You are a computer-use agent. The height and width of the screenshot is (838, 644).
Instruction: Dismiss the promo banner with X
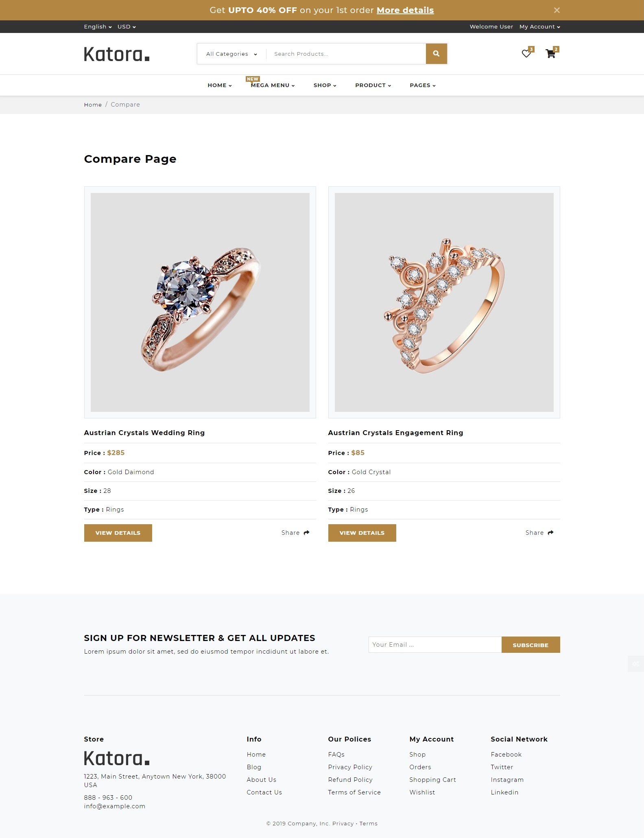click(x=557, y=10)
